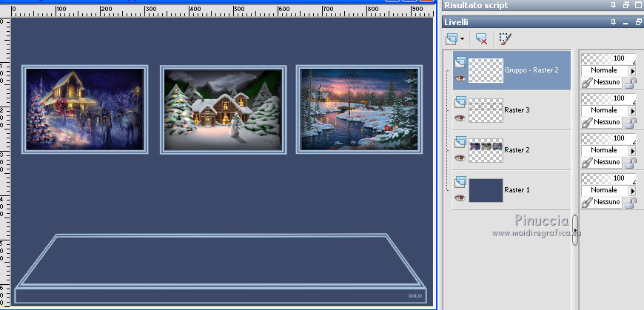Toggle transparency lock on Gruppo - Raster 2
The height and width of the screenshot is (310, 644).
(x=631, y=83)
